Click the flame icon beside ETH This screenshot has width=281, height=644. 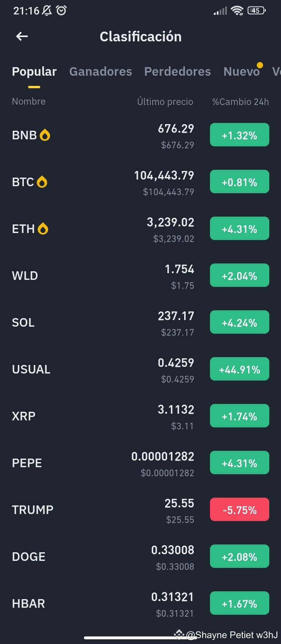(x=43, y=229)
